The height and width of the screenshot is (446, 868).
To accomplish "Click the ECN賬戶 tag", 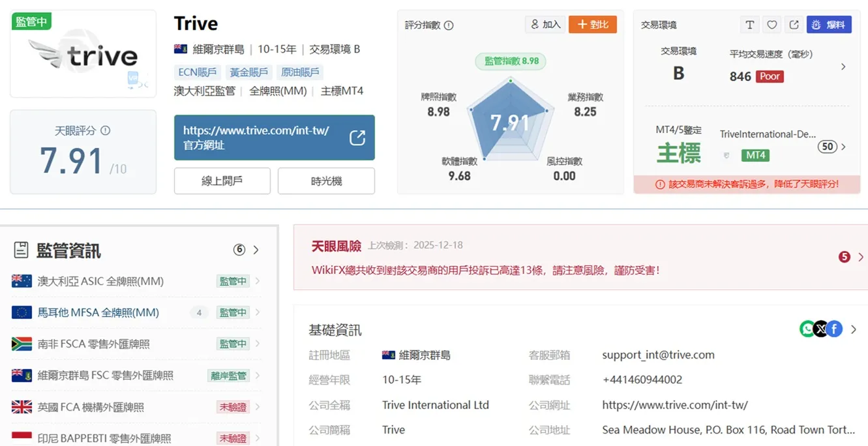I will (x=198, y=72).
